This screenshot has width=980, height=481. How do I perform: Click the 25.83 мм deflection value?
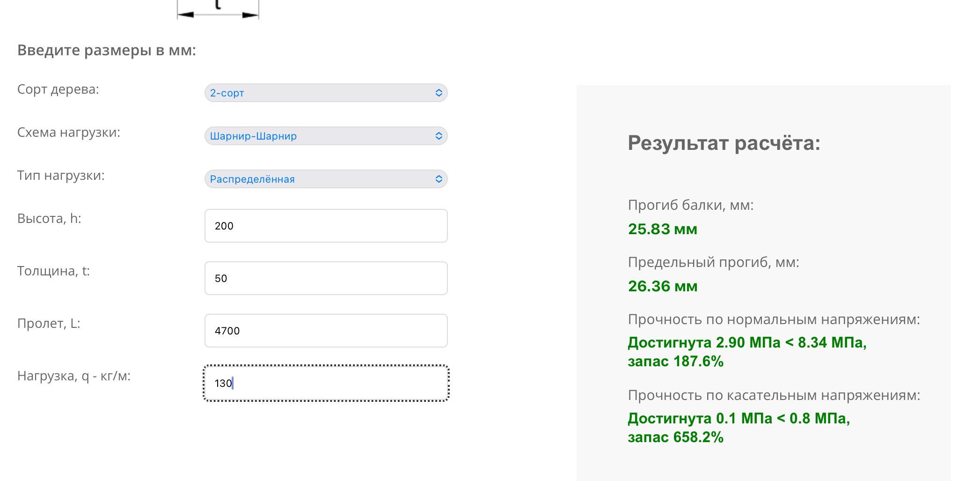[x=662, y=229]
